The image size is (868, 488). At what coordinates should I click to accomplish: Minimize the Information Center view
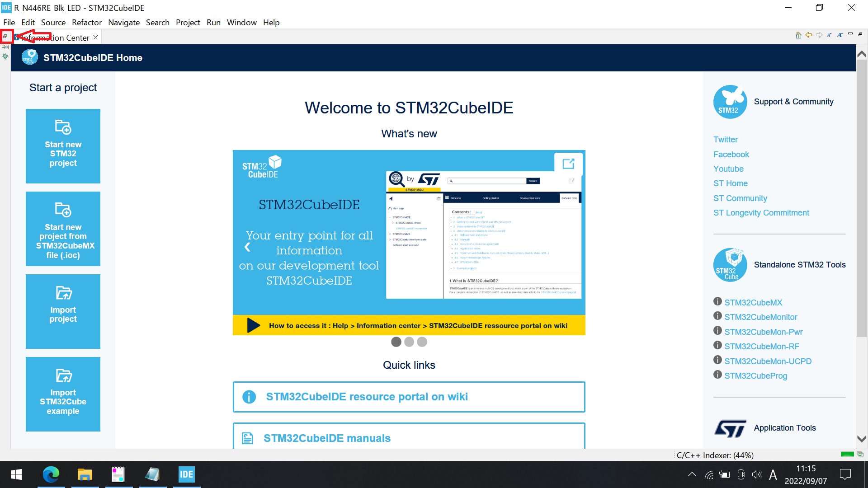pyautogui.click(x=850, y=34)
